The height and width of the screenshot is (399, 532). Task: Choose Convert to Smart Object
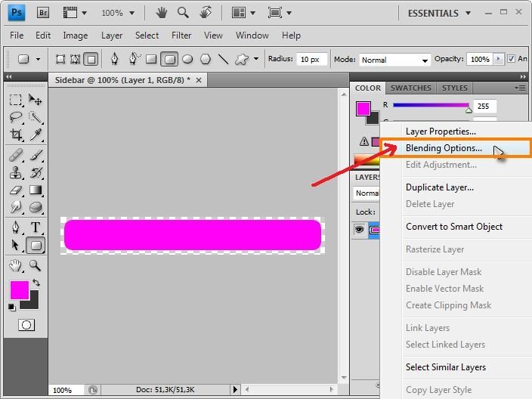coord(456,227)
